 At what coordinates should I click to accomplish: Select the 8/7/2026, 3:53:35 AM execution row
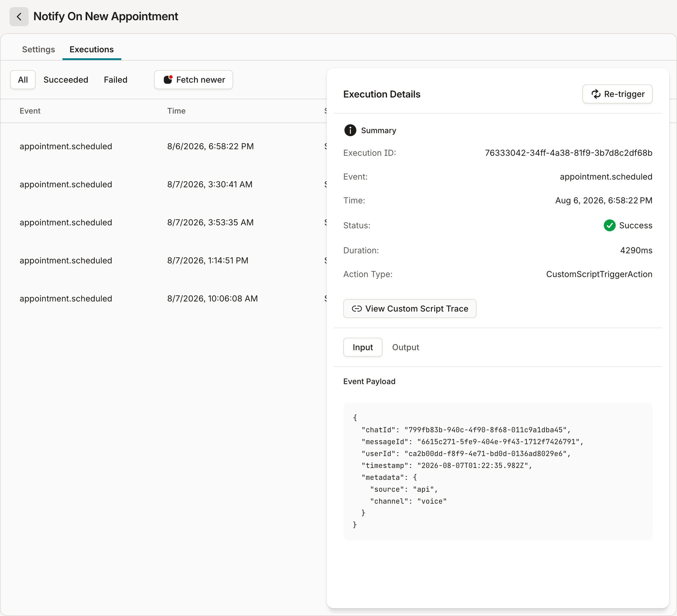pyautogui.click(x=164, y=222)
